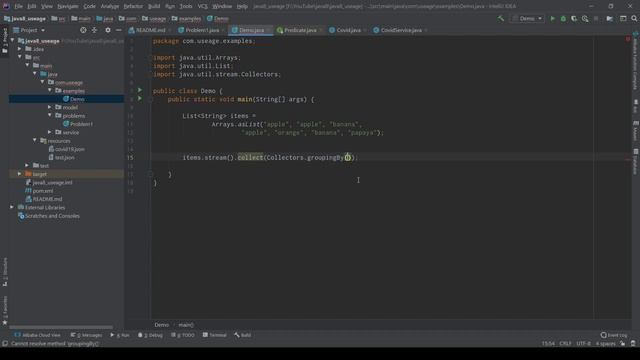Click the expand/collapse all icon in Project panel
The width and height of the screenshot is (640, 360).
(x=94, y=30)
